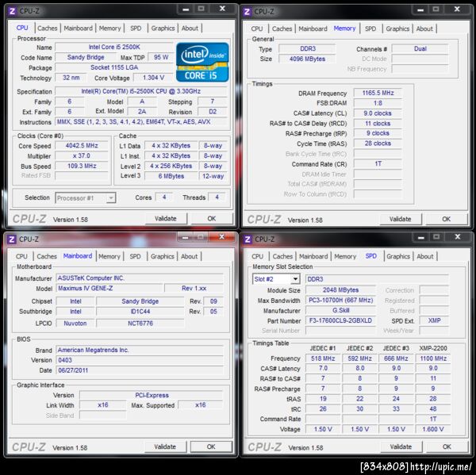Click the DRAM Frequency value 1165.5 MHz

tap(378, 93)
